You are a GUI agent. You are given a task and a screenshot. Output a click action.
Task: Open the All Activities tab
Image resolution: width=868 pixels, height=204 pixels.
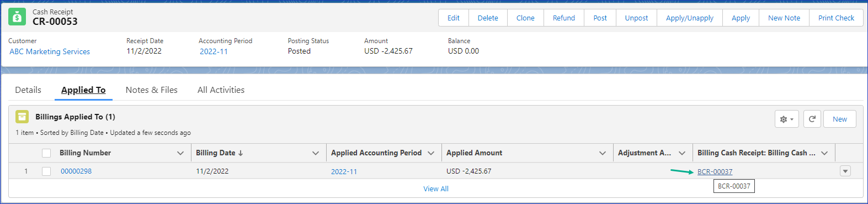[x=221, y=90]
